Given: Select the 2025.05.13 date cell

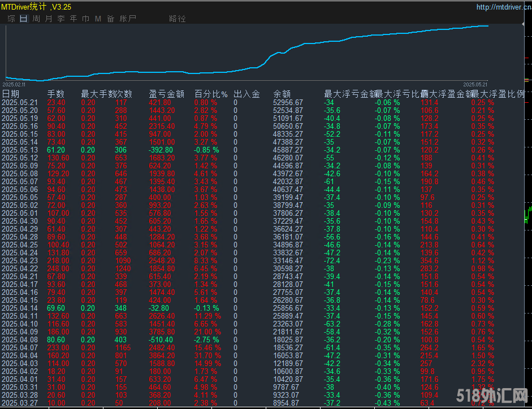Looking at the screenshot, I should click(20, 150).
